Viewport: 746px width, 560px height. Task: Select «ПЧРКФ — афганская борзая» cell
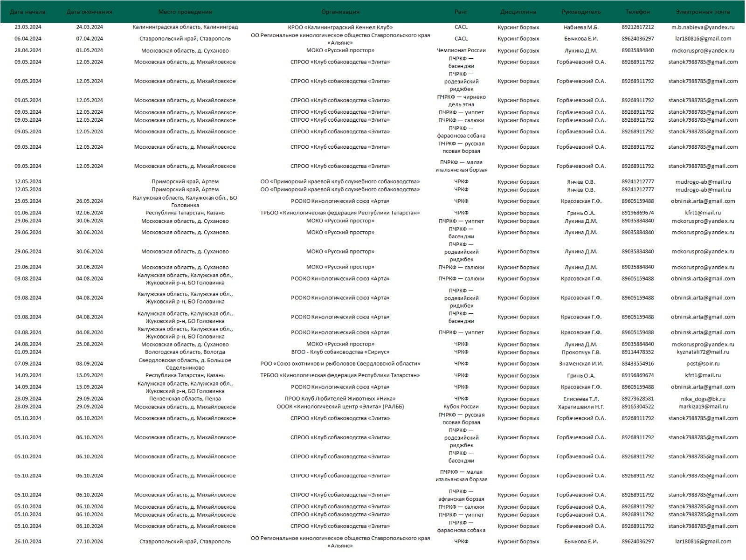pos(461,495)
